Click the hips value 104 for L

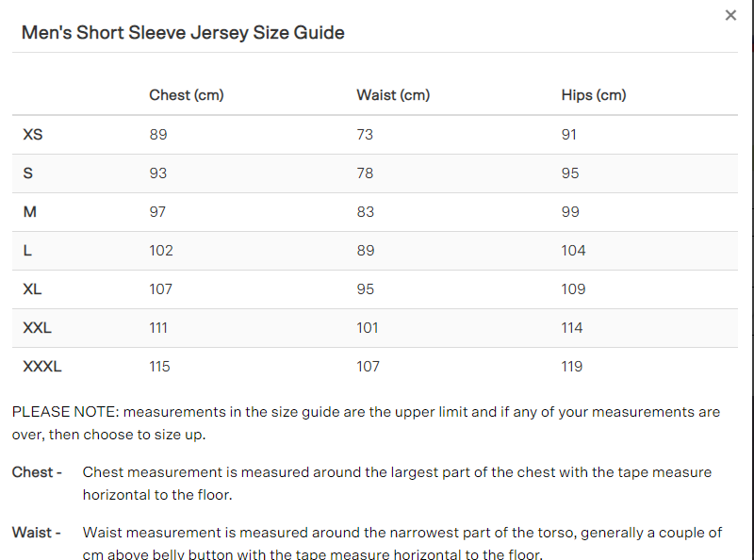pos(571,251)
